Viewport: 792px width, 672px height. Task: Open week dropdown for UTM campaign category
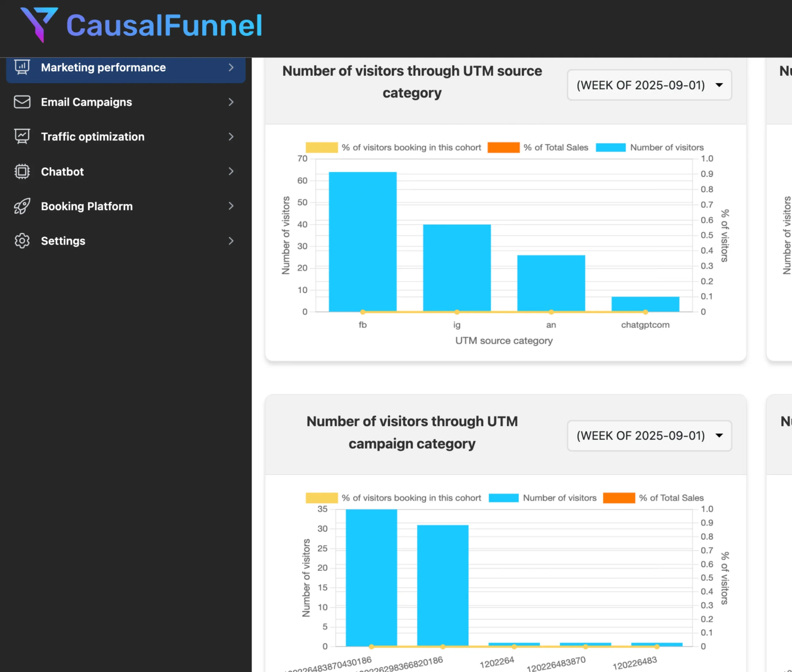click(649, 436)
